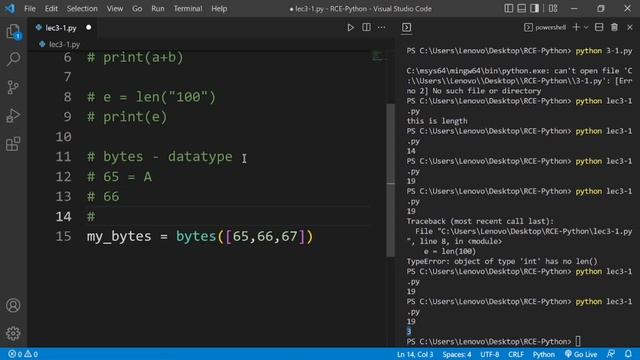Open the launch profile dropdown arrow
640x360 pixels.
coord(586,27)
